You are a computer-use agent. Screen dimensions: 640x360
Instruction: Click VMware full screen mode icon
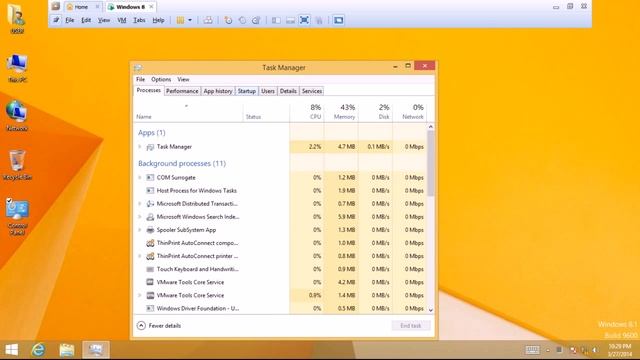click(x=304, y=20)
